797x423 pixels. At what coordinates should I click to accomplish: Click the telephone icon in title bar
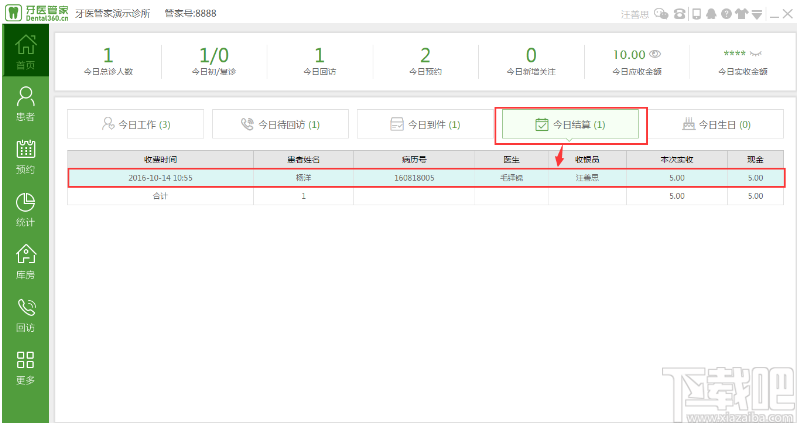[x=679, y=14]
